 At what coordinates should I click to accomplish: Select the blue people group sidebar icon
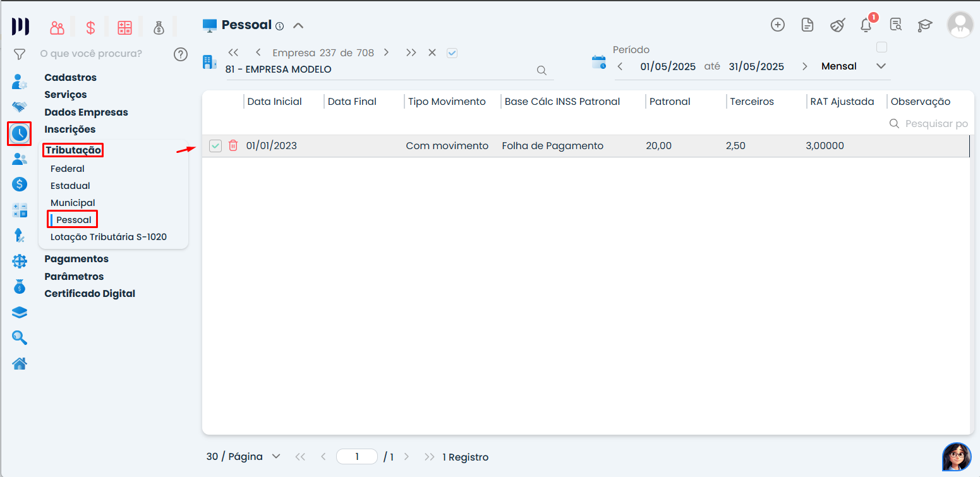tap(20, 159)
